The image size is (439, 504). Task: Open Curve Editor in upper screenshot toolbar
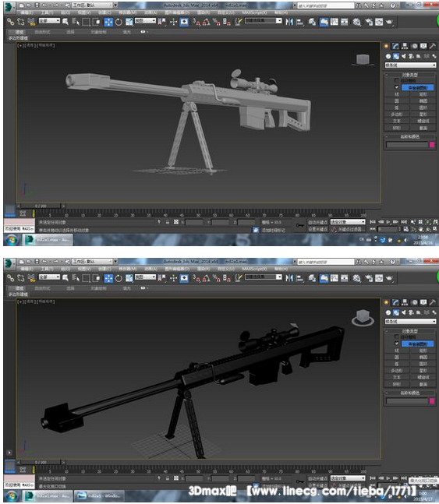pyautogui.click(x=335, y=22)
